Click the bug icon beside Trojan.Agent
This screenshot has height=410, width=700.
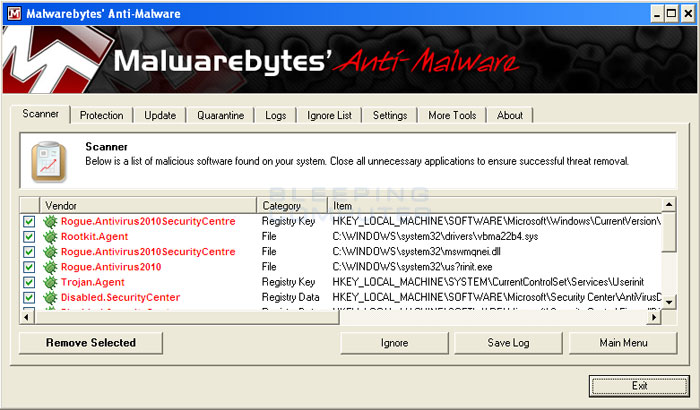[x=50, y=282]
